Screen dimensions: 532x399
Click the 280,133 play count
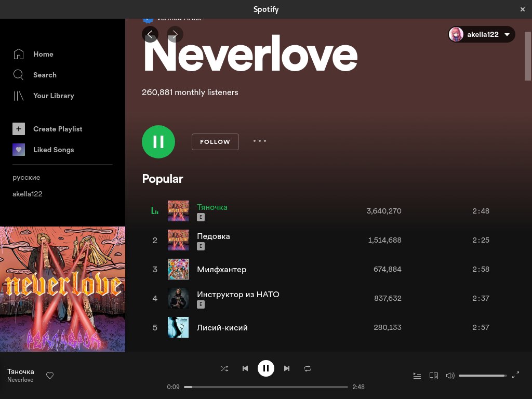click(x=388, y=327)
